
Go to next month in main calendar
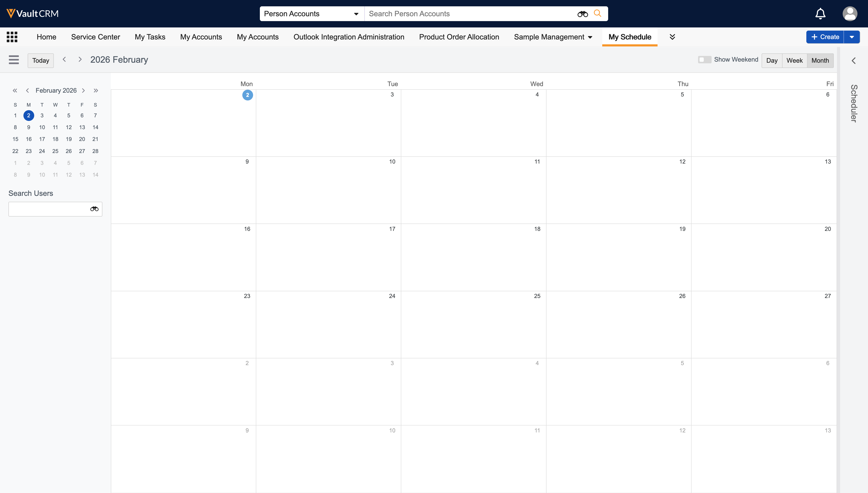[x=80, y=60]
